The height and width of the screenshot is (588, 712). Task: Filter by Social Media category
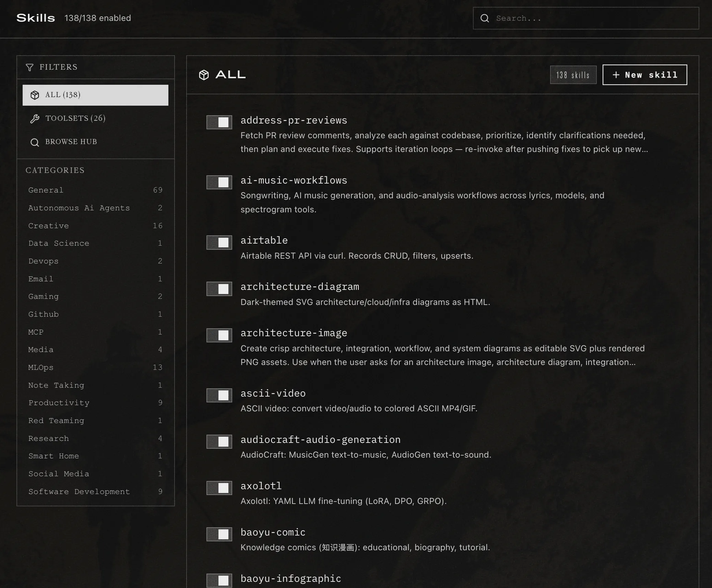(95, 474)
